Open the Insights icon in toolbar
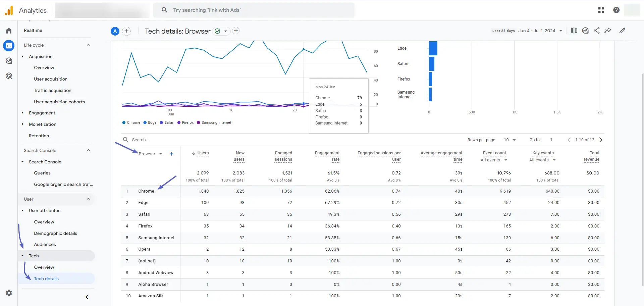The image size is (644, 306). click(585, 31)
